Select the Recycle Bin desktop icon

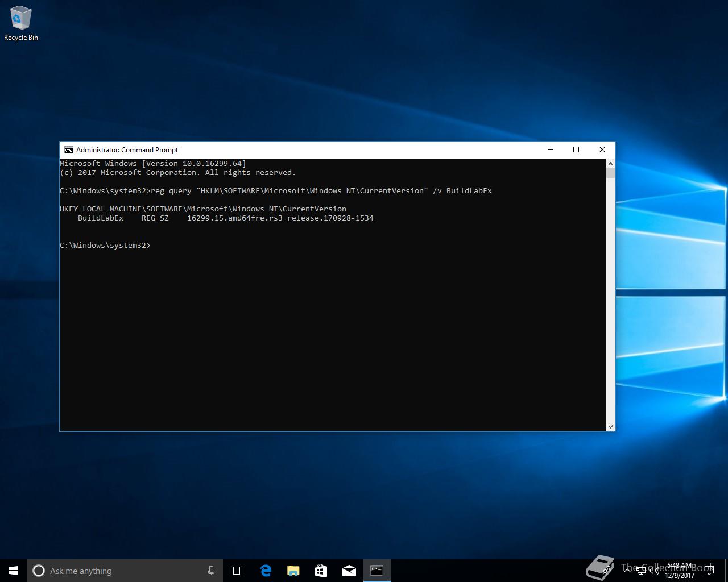pos(20,24)
